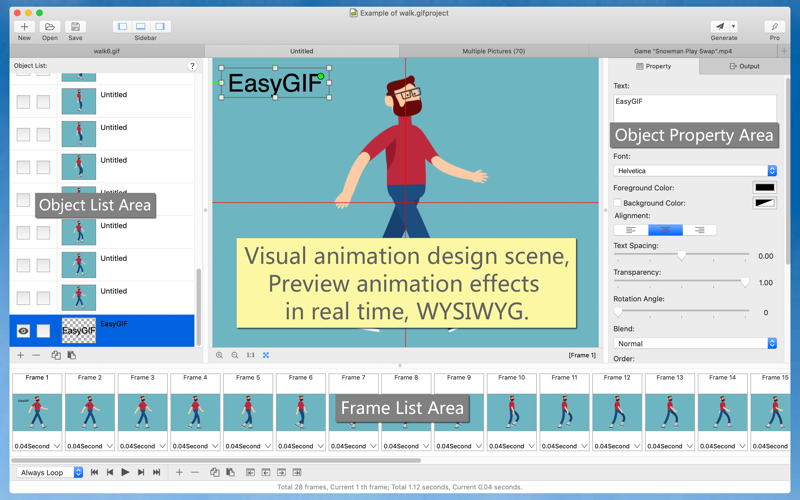Toggle the right sidebar panel button
Image resolution: width=800 pixels, height=500 pixels.
(x=160, y=27)
